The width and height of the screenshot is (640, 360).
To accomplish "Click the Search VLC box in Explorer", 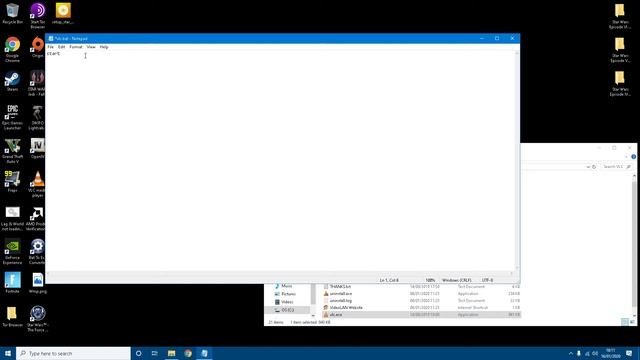I will [x=616, y=167].
